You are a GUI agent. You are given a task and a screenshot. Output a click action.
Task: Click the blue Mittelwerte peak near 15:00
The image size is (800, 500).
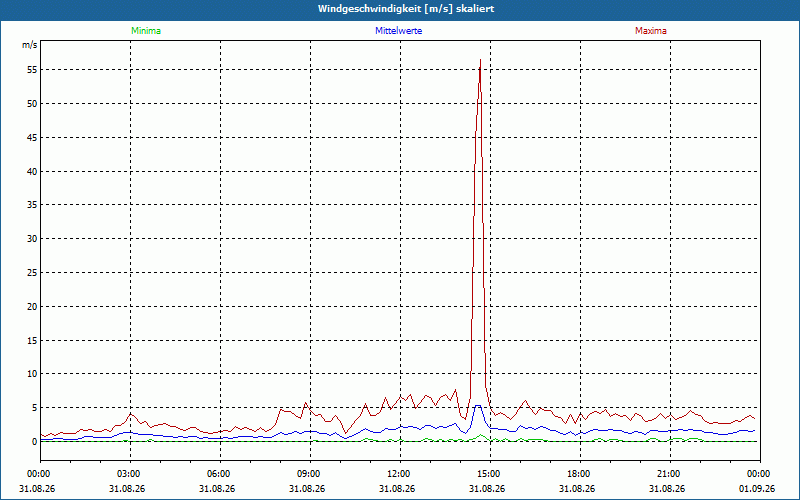(478, 406)
